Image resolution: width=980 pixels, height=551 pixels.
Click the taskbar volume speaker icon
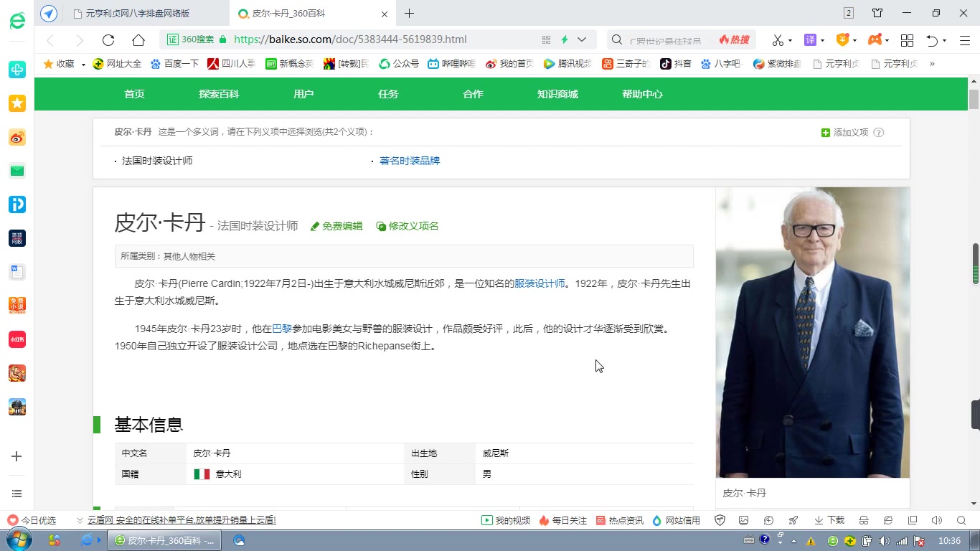tap(884, 541)
